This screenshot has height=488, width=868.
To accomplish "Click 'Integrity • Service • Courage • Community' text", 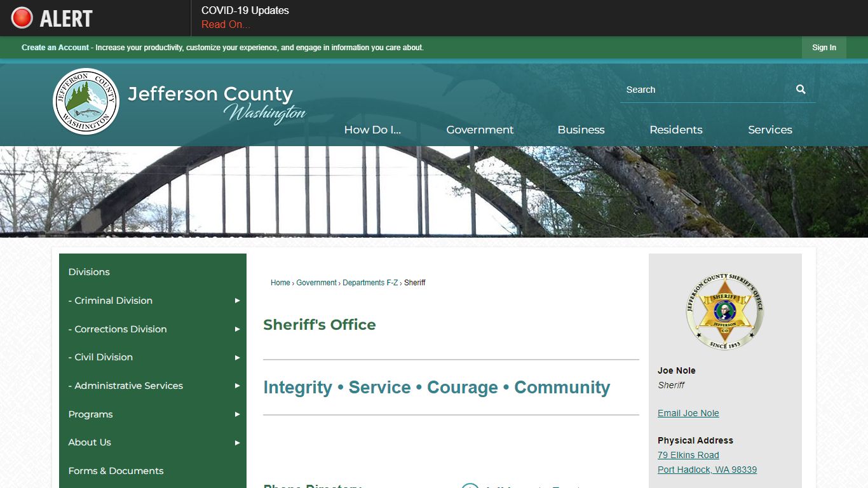I will pyautogui.click(x=437, y=388).
